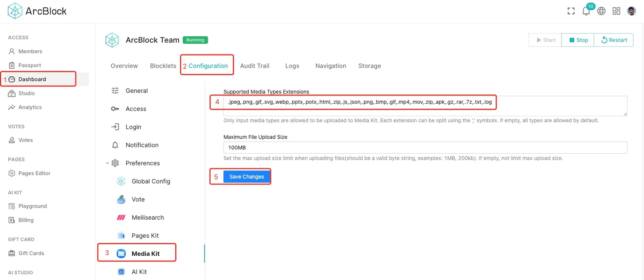Open the Storage tab

coord(369,66)
